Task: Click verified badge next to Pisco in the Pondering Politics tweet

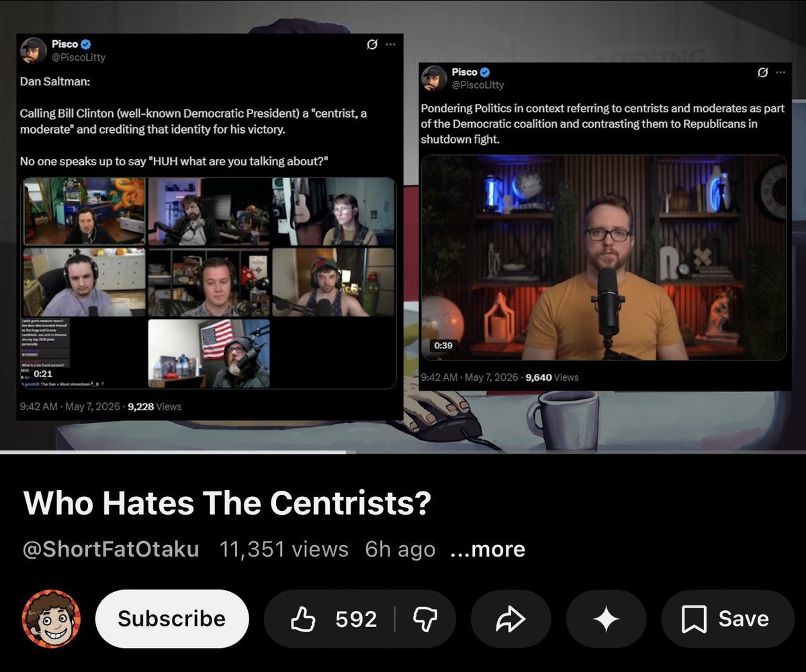Action: tap(485, 73)
